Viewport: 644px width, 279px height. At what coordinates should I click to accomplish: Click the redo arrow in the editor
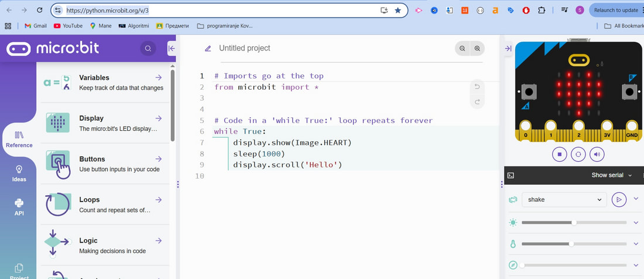point(477,102)
